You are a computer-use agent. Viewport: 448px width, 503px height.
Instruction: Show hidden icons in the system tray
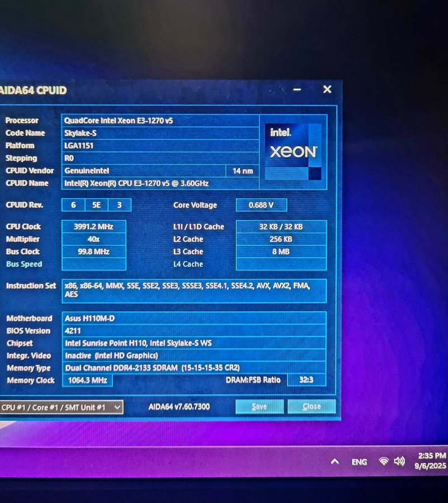coord(334,461)
